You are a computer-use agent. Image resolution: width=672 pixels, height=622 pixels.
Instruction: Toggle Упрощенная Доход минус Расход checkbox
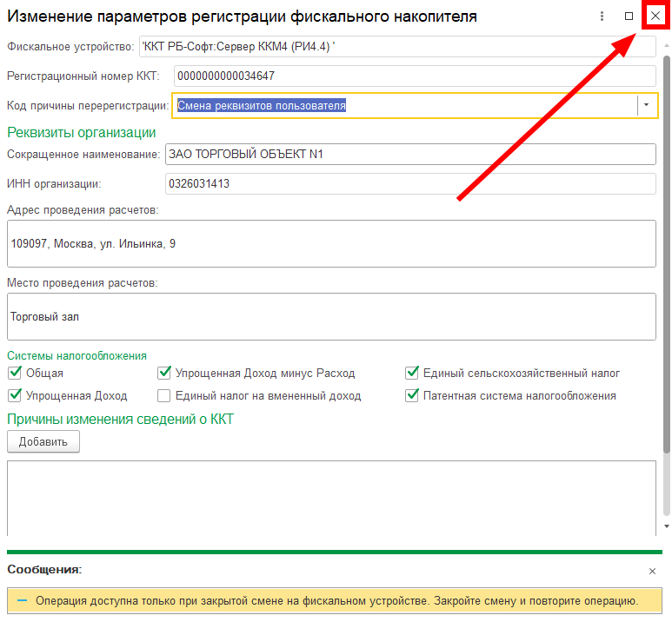tap(163, 374)
